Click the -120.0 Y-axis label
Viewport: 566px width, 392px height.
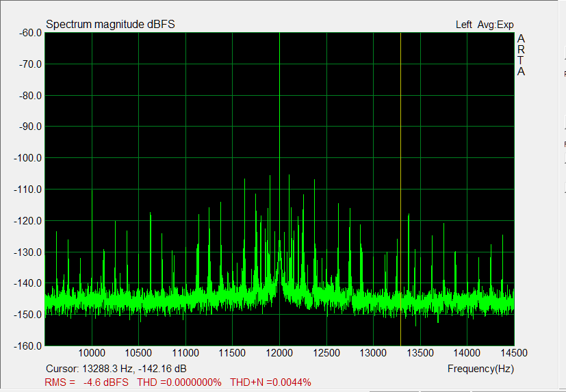click(x=28, y=221)
